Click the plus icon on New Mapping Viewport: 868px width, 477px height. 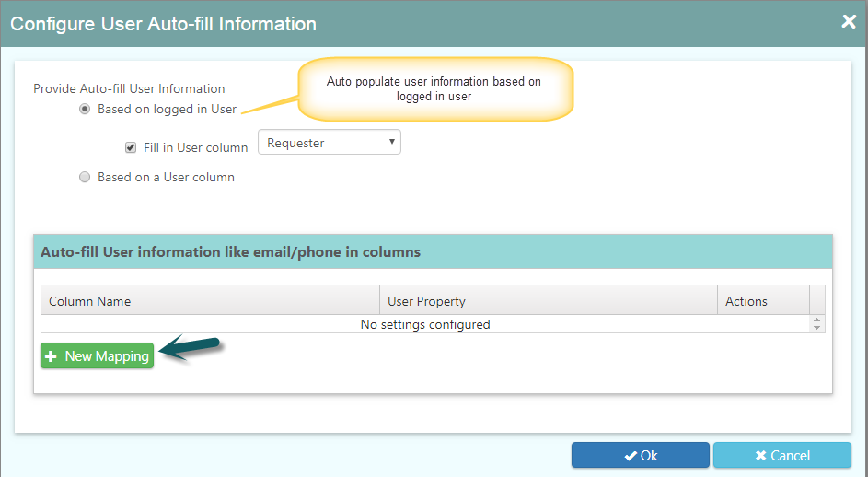point(51,356)
